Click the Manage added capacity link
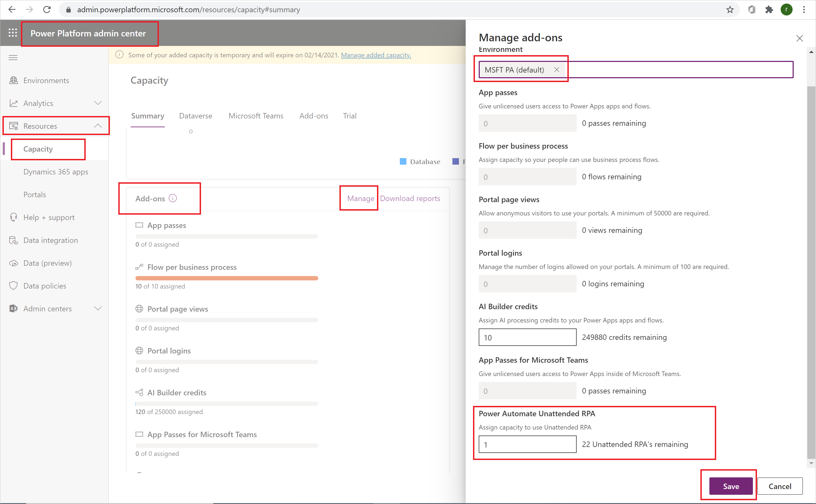Screen dimensions: 816x504 [x=375, y=55]
